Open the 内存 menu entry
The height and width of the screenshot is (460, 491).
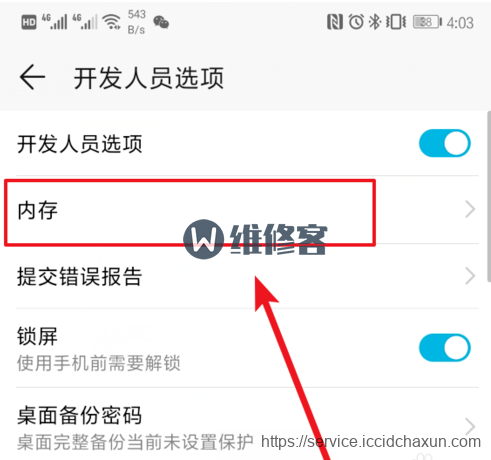coord(247,210)
